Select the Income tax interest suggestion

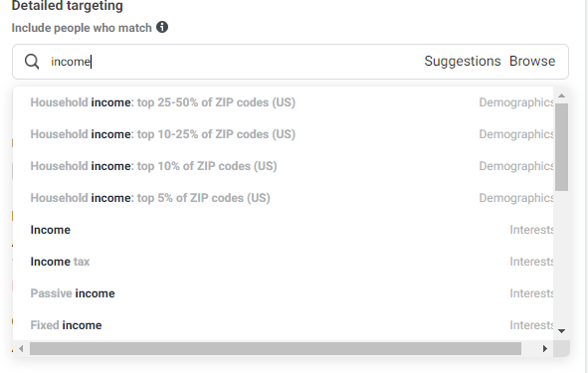(284, 262)
